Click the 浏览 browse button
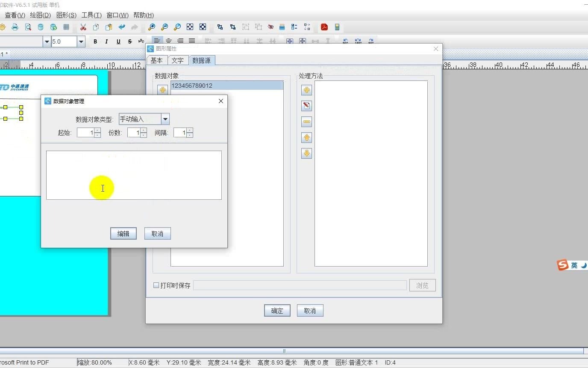 423,285
